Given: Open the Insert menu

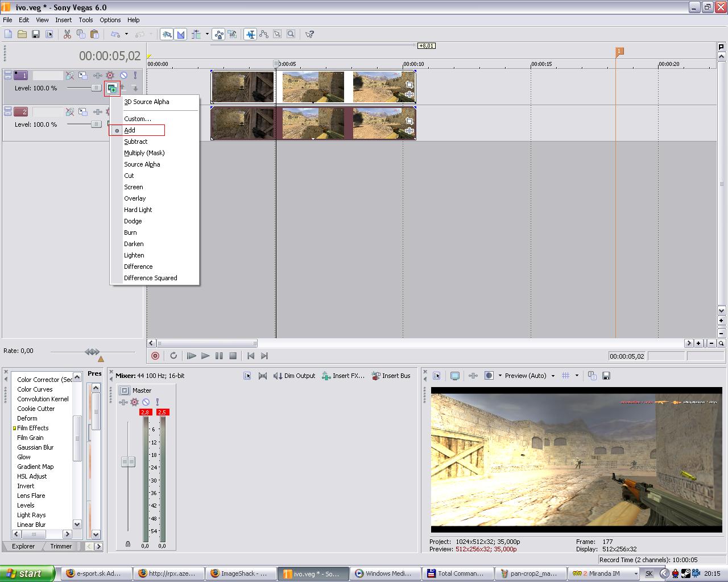Looking at the screenshot, I should point(63,20).
